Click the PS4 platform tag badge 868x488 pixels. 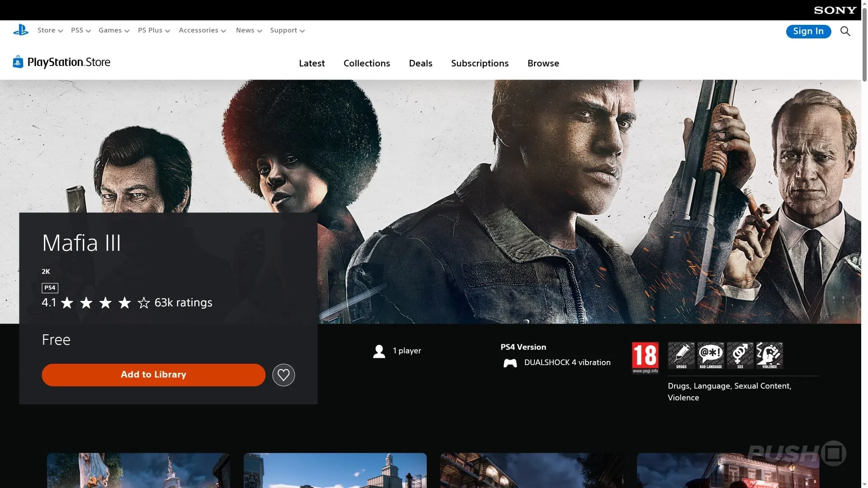point(50,288)
